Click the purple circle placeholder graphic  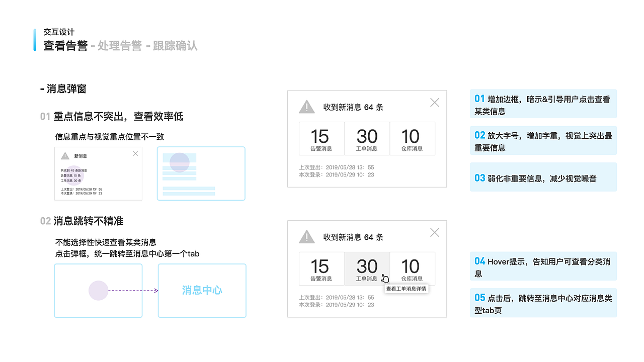point(98,291)
